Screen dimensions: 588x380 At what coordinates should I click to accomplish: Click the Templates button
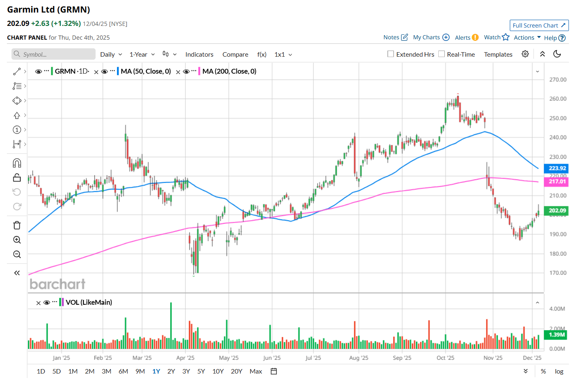(498, 55)
